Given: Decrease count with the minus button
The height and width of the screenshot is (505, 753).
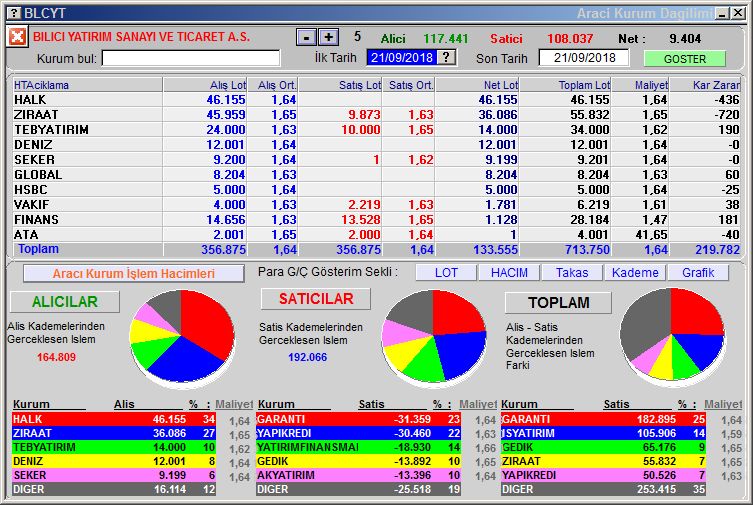Looking at the screenshot, I should [x=306, y=37].
